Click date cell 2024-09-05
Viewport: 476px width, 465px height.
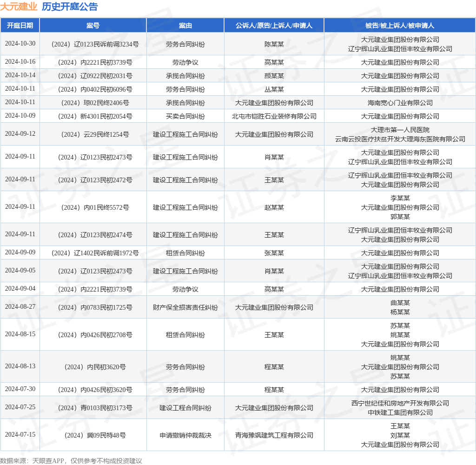click(x=20, y=271)
